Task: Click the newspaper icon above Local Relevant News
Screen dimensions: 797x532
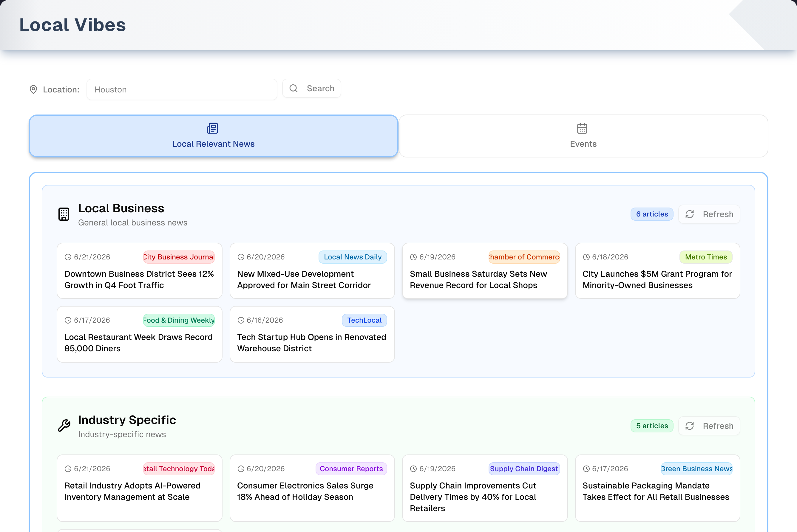Action: coord(212,128)
